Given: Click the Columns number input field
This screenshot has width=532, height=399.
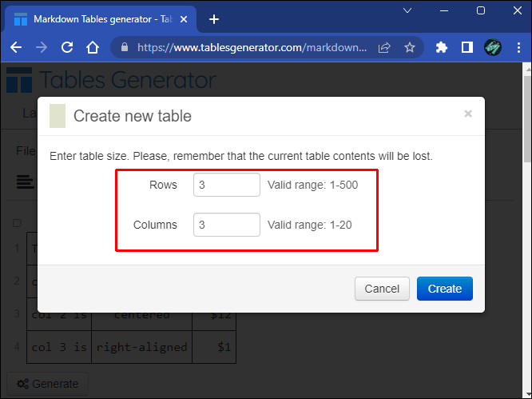Looking at the screenshot, I should click(226, 225).
